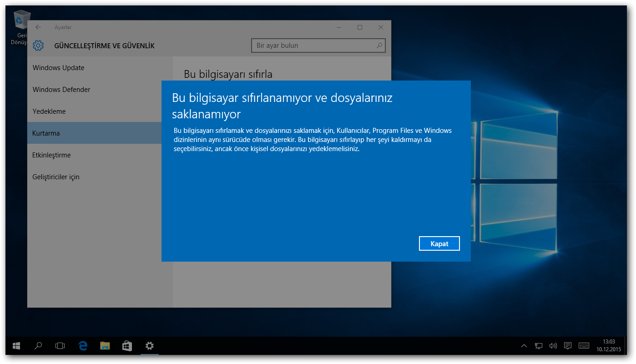Minimize the Ayarlar window
The width and height of the screenshot is (636, 364).
[339, 27]
